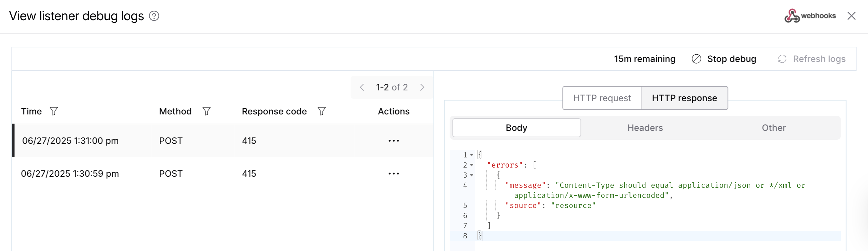Select log row 06/27/2025 1:31:00 pm
The image size is (868, 251).
click(x=223, y=141)
